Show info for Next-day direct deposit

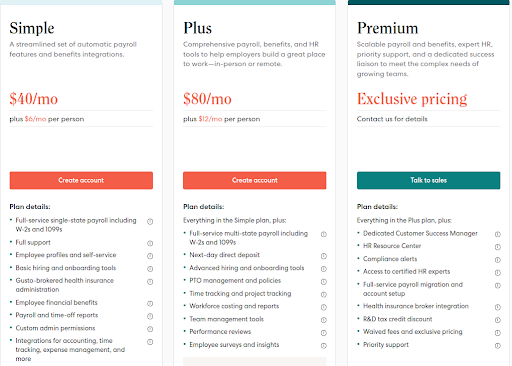point(324,256)
